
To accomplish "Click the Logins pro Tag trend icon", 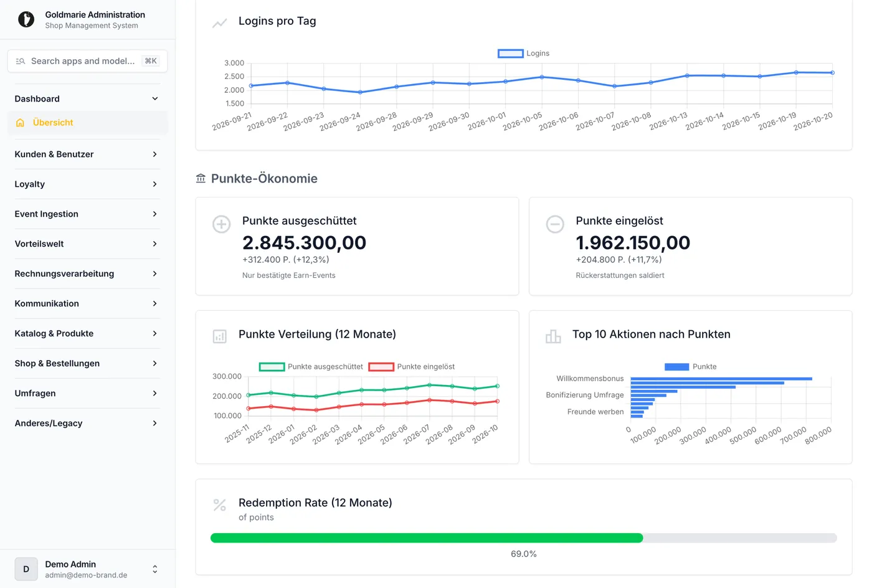I will (219, 23).
